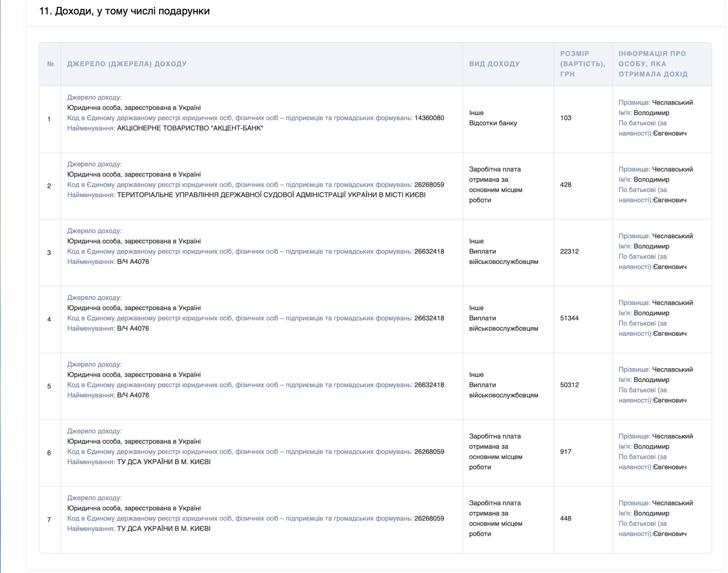
Task: Select the income source column header
Action: 127,64
